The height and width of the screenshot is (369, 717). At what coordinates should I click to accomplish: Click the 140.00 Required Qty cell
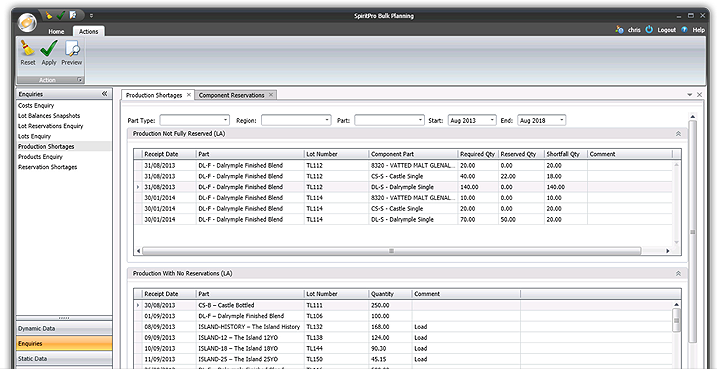tap(478, 187)
